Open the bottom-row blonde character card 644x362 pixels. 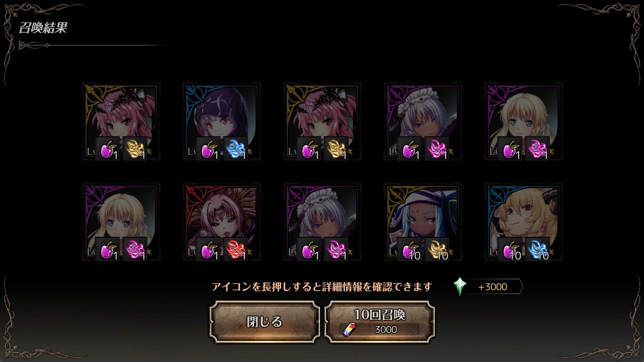(121, 221)
